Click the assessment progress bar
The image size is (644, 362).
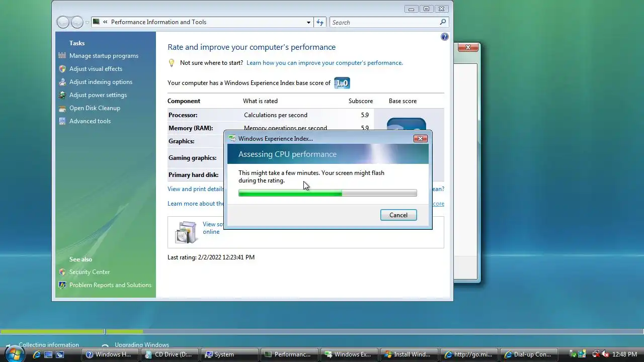click(x=328, y=193)
